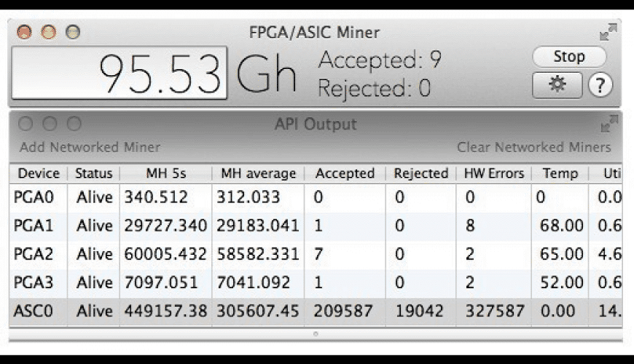Viewport: 634px width, 364px height.
Task: Click the fullscreen arrows on API Output window
Action: (x=608, y=124)
